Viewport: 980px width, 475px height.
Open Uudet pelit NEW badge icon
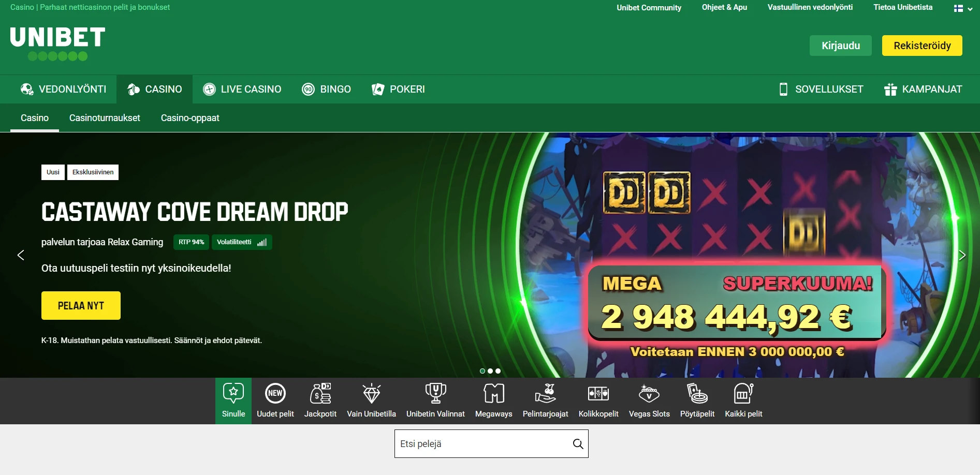[275, 393]
